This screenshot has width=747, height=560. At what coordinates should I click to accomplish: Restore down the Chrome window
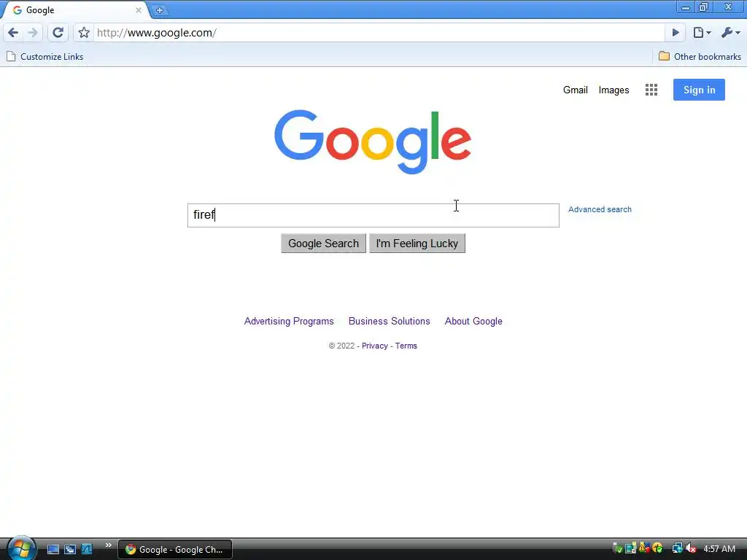pos(704,7)
